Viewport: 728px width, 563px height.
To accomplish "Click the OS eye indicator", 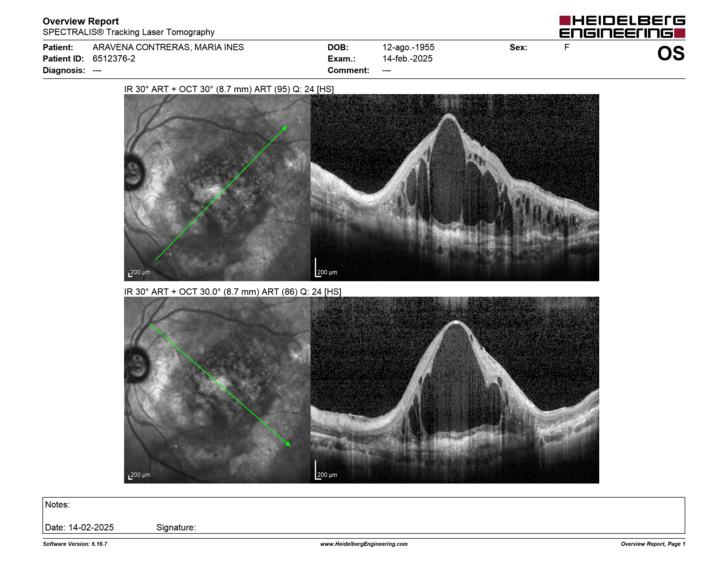I will [671, 53].
